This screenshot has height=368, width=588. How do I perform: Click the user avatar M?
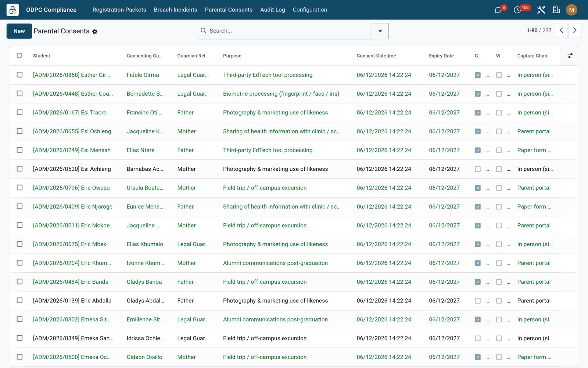(571, 10)
